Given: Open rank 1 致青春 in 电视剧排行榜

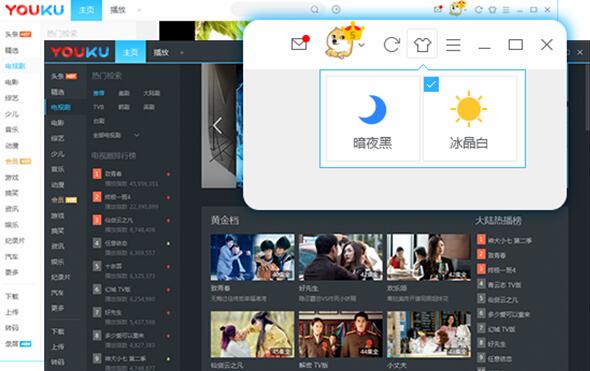Looking at the screenshot, I should point(131,178).
